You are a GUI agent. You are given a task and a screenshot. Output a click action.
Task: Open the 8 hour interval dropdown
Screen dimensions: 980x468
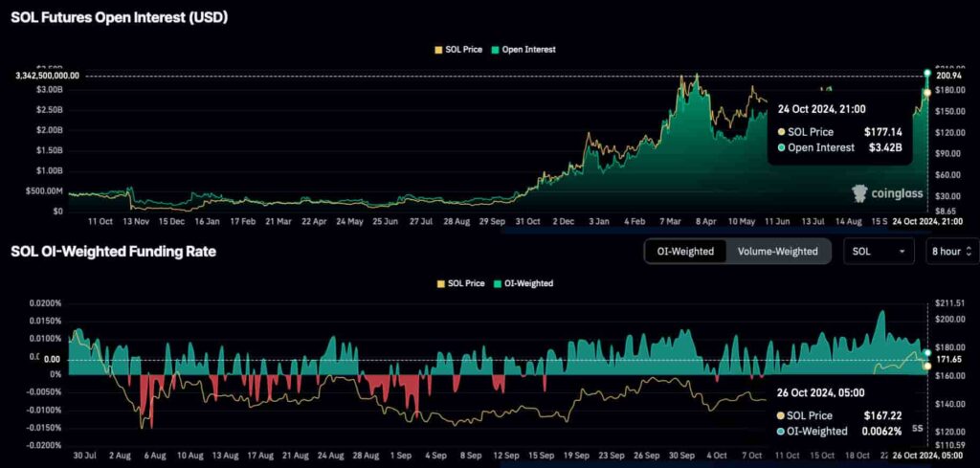coord(950,251)
